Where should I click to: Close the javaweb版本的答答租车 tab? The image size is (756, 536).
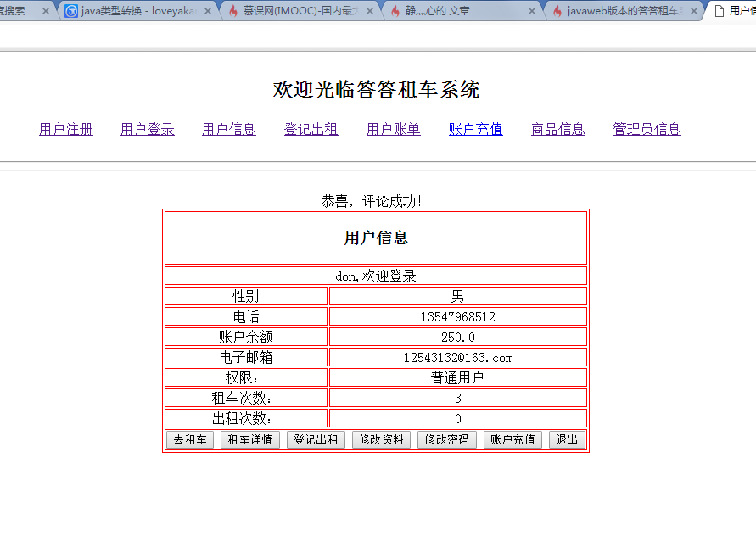pyautogui.click(x=694, y=11)
